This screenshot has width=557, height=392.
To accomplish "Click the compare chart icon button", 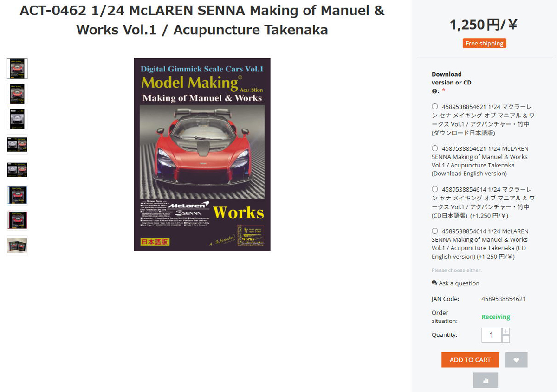I will [x=486, y=380].
